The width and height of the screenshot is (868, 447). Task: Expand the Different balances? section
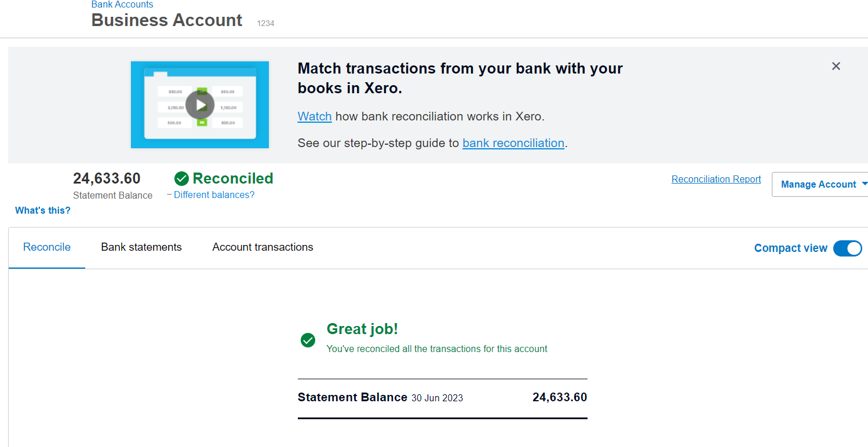point(214,195)
